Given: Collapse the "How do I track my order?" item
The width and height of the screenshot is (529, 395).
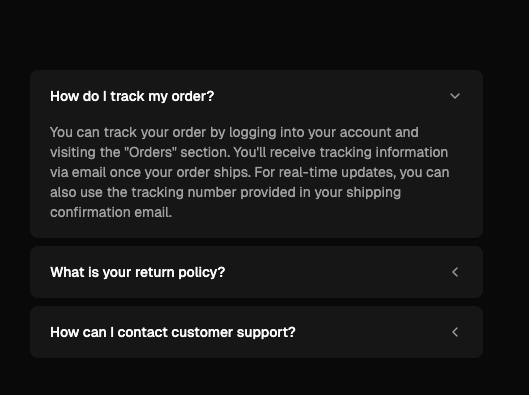Looking at the screenshot, I should (256, 96).
